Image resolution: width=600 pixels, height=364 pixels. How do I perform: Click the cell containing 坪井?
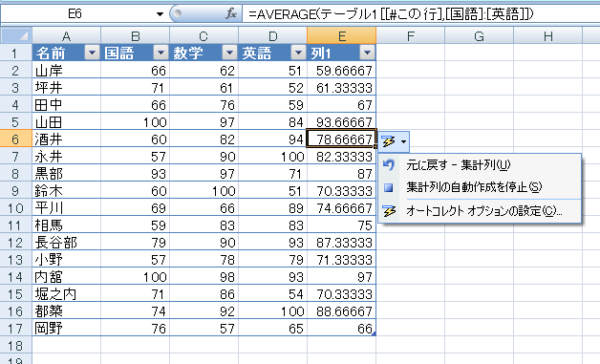tap(67, 88)
